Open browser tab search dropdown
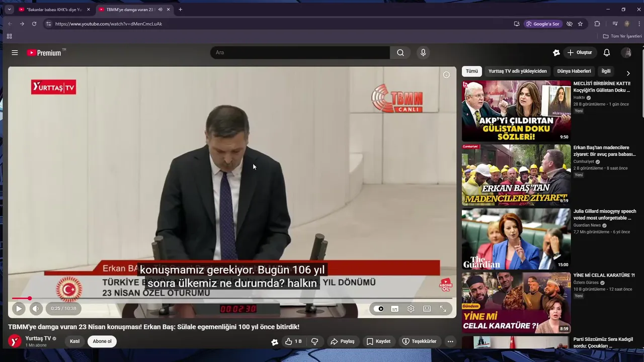 click(9, 10)
